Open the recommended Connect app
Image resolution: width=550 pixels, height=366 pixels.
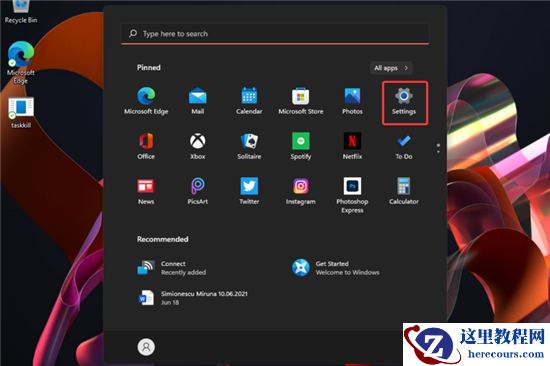[172, 268]
